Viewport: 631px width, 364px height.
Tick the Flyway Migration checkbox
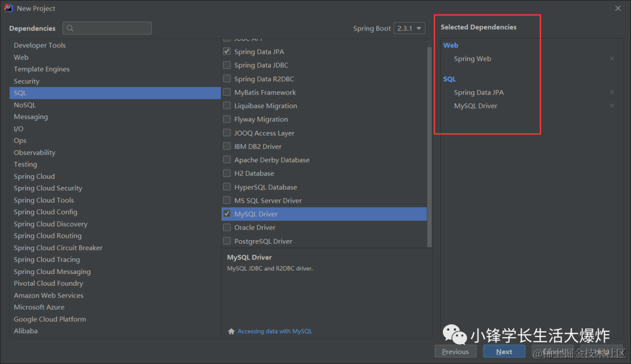click(x=227, y=119)
